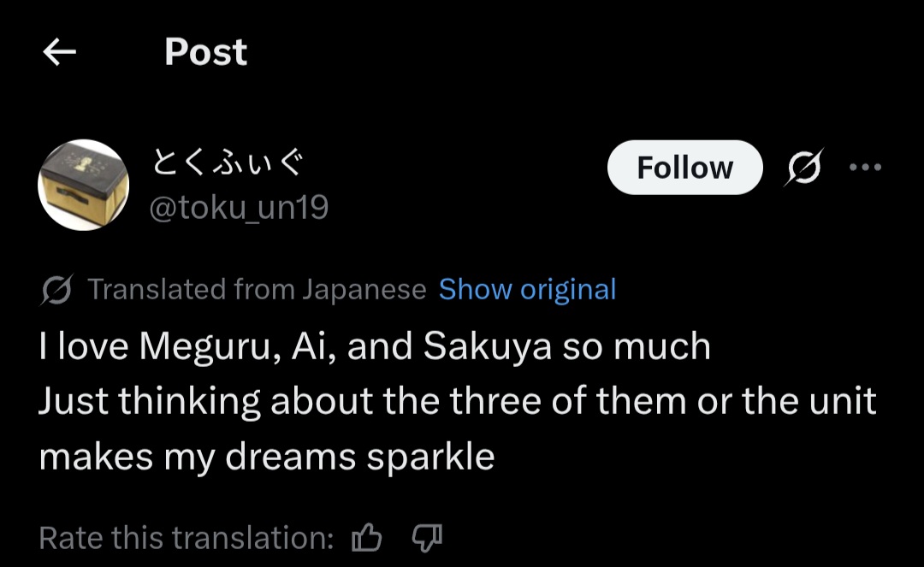Click the Translated from Japanese label
Image resolution: width=924 pixels, height=567 pixels.
pos(257,290)
